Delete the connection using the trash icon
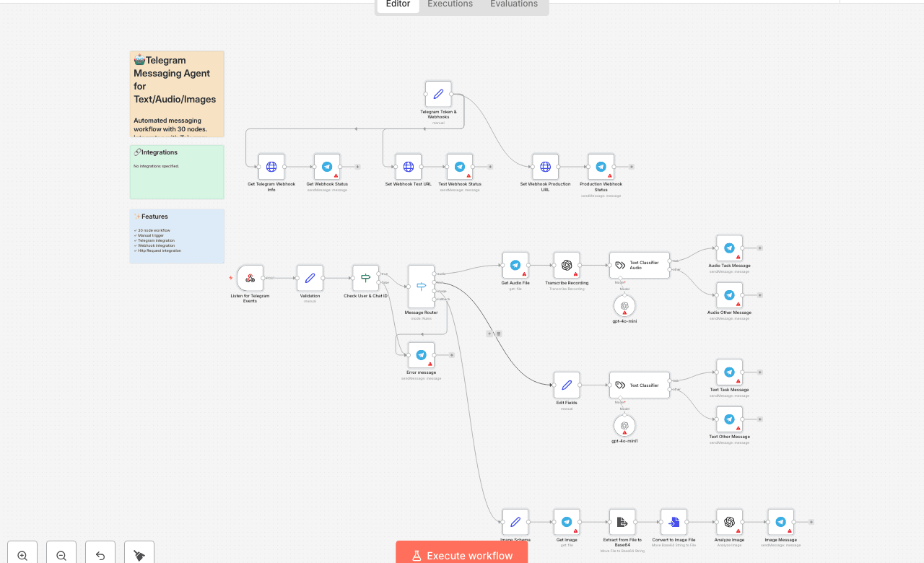The height and width of the screenshot is (563, 924). tap(499, 333)
